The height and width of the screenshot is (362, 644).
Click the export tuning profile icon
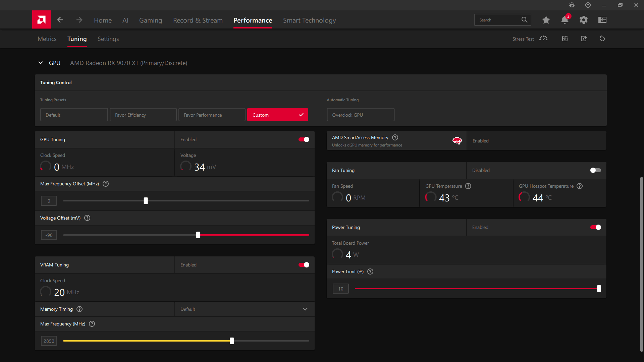pyautogui.click(x=584, y=39)
